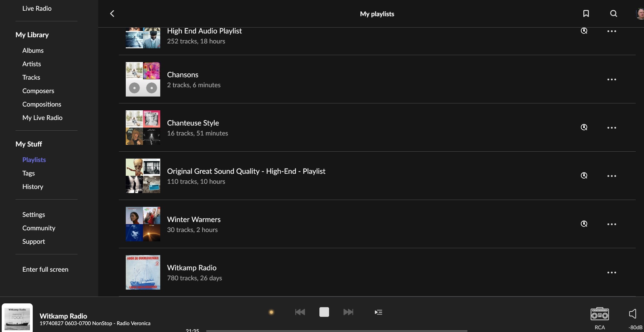The height and width of the screenshot is (332, 644).
Task: Click Focus icon on Winter Warmers row
Action: (x=584, y=224)
